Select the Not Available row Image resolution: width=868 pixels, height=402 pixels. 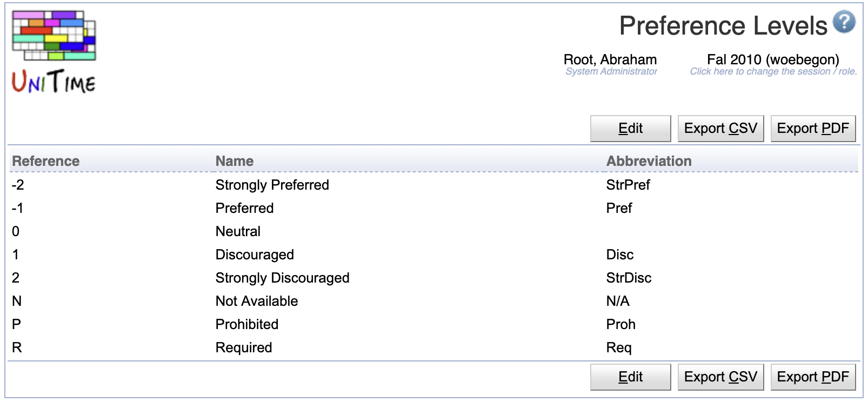click(434, 301)
